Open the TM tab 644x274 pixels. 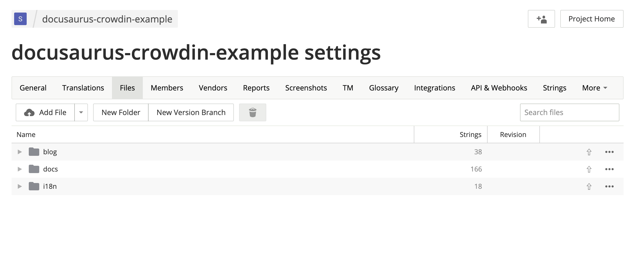(348, 88)
